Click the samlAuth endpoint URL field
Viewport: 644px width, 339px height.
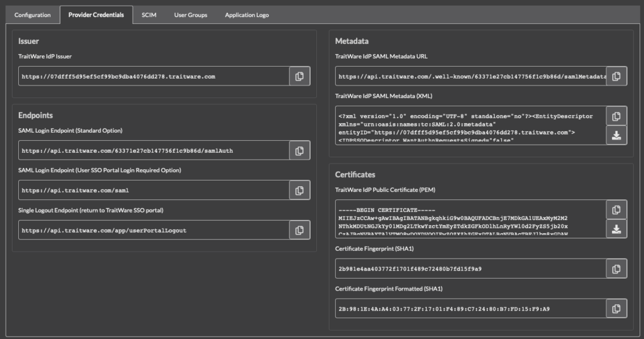click(x=154, y=150)
